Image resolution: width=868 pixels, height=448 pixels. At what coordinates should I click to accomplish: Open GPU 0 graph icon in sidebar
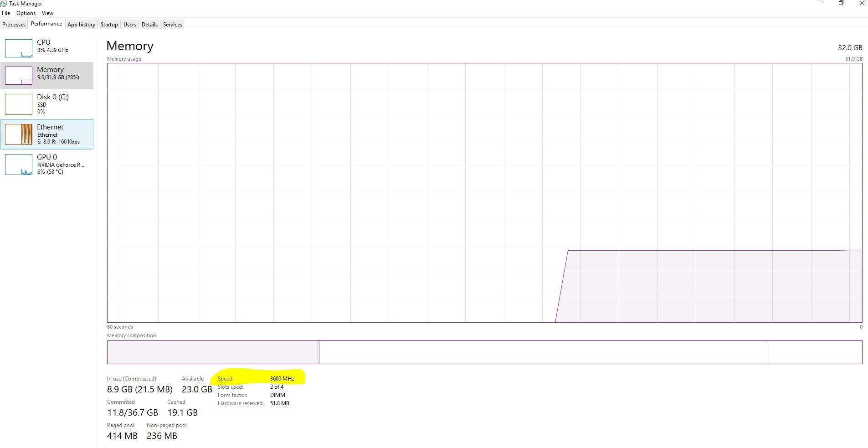19,165
